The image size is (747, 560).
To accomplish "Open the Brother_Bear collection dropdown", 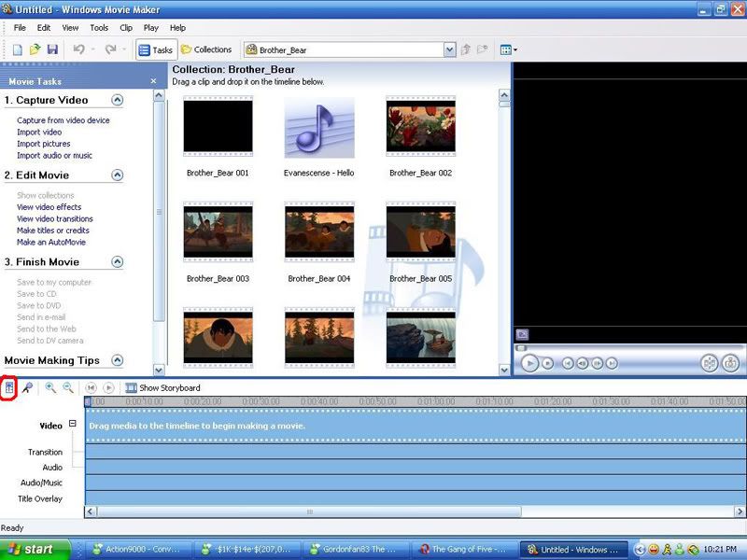I will click(449, 49).
